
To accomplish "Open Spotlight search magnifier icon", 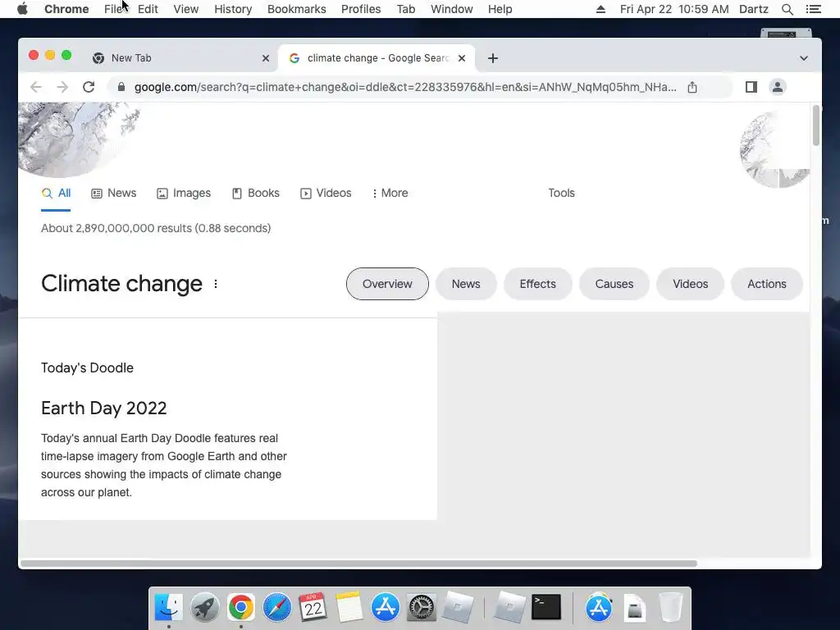I will [x=787, y=9].
